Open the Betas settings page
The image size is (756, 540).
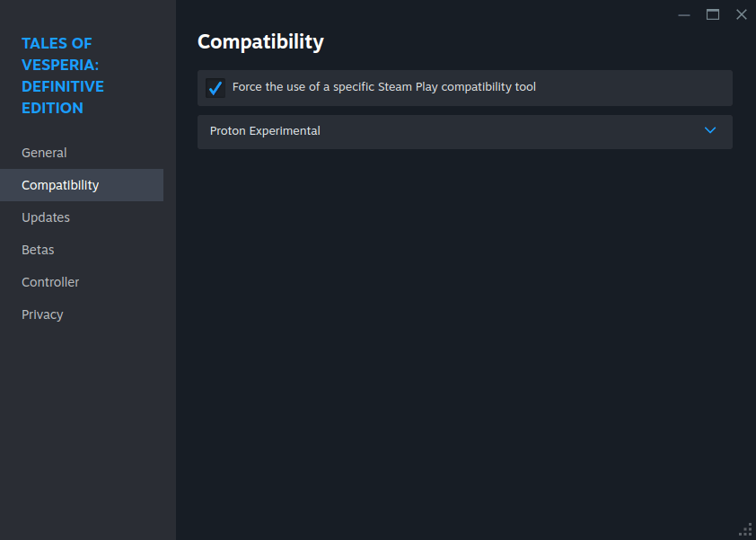(38, 250)
